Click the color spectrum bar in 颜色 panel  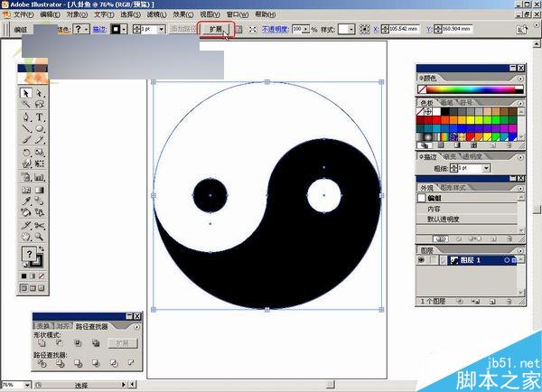[x=465, y=89]
